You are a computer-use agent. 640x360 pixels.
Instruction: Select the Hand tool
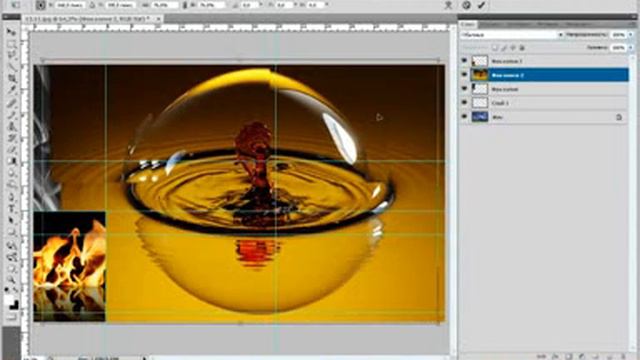[x=11, y=269]
